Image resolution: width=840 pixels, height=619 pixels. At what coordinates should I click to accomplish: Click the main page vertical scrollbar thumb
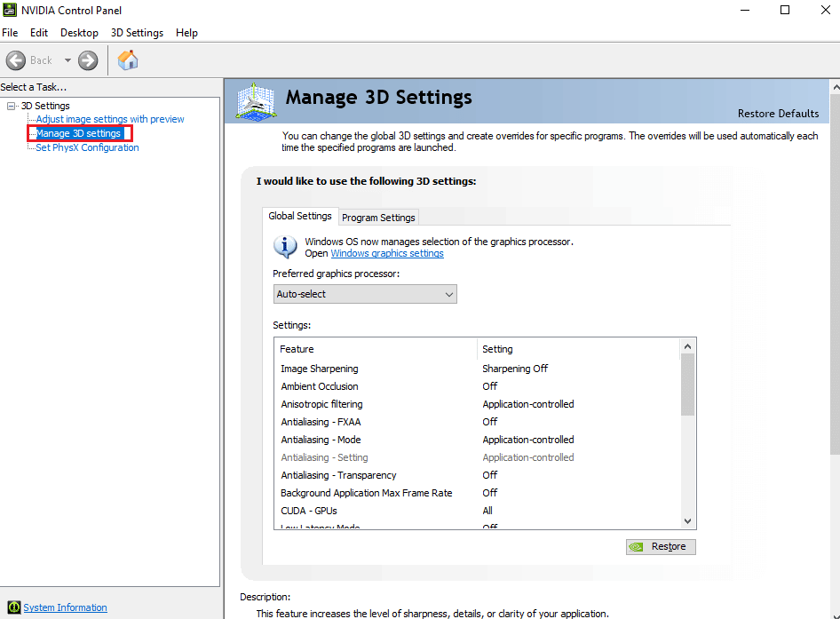coord(836,274)
